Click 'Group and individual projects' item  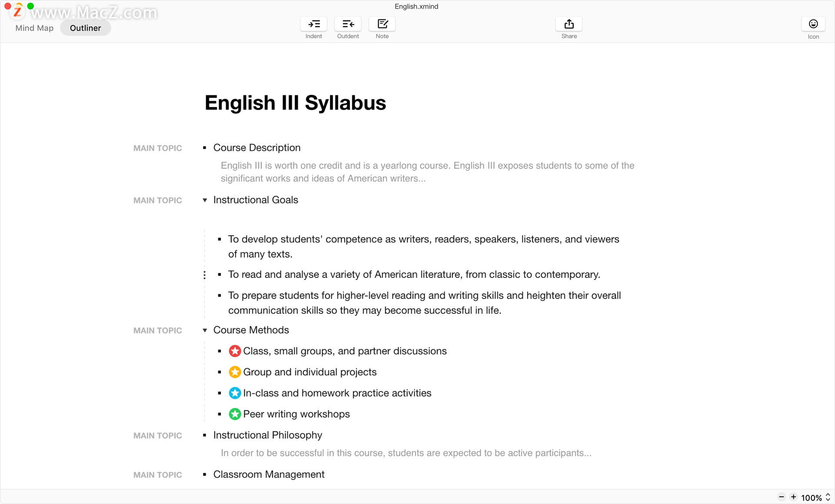point(310,372)
